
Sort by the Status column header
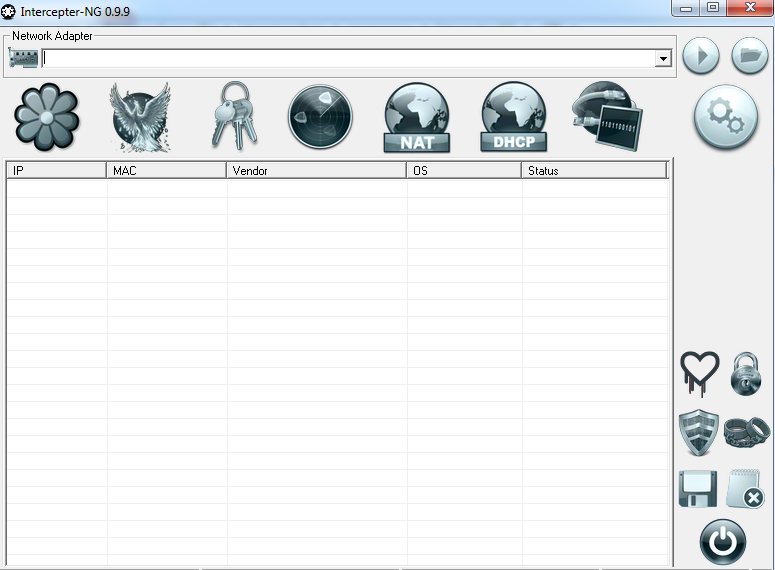click(x=594, y=171)
